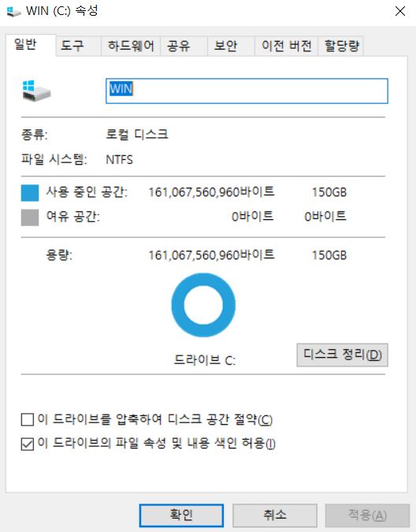416x532 pixels.
Task: Click the large Windows drive icon
Action: pos(36,91)
